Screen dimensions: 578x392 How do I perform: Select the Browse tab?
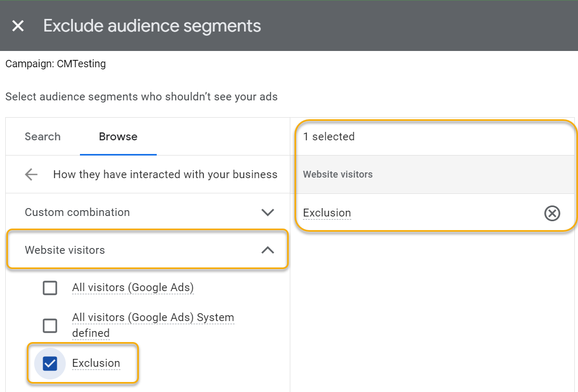coord(118,137)
